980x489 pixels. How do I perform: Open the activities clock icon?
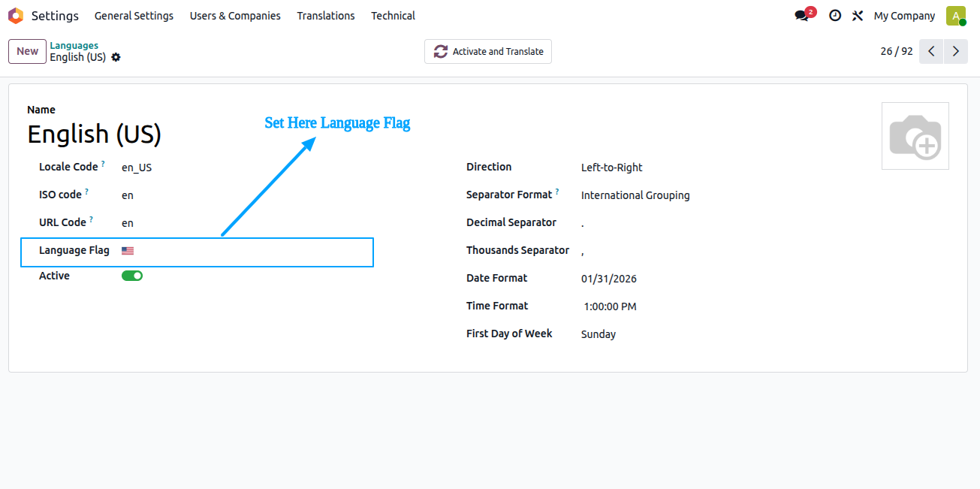pos(835,16)
